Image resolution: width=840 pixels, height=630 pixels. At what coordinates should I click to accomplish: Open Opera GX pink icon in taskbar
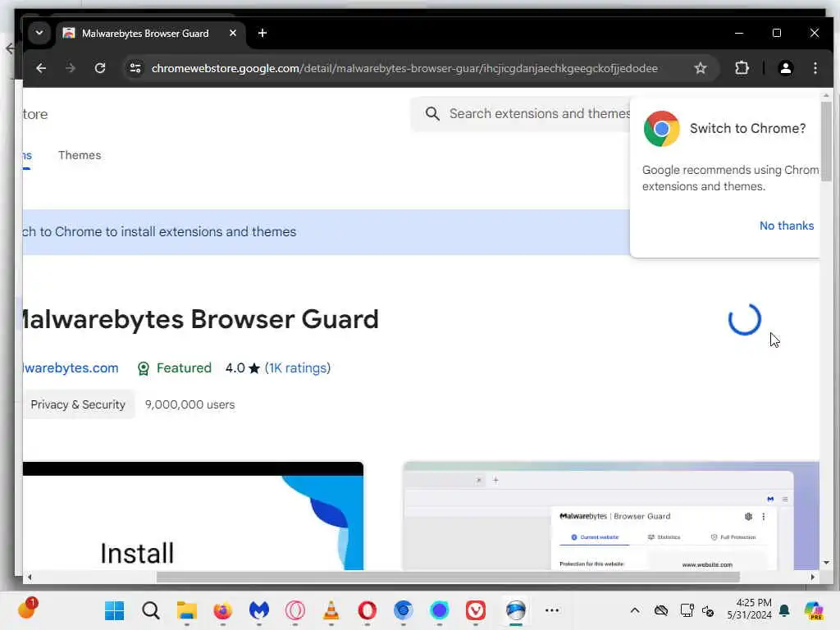click(294, 610)
